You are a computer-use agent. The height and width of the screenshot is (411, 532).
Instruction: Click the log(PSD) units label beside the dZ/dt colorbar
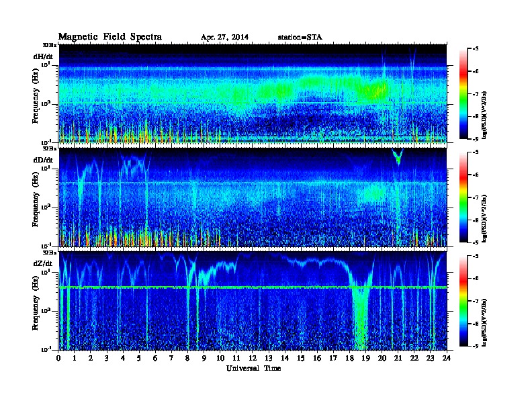485,322
